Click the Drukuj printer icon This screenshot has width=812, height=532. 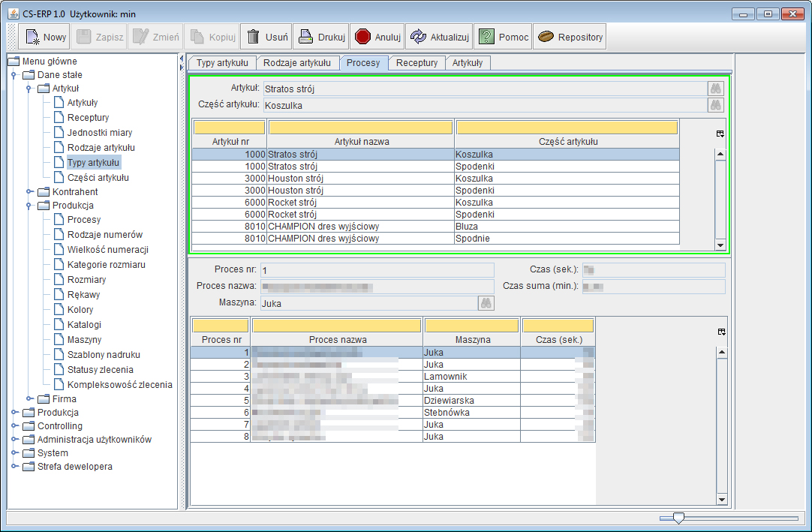pyautogui.click(x=306, y=37)
